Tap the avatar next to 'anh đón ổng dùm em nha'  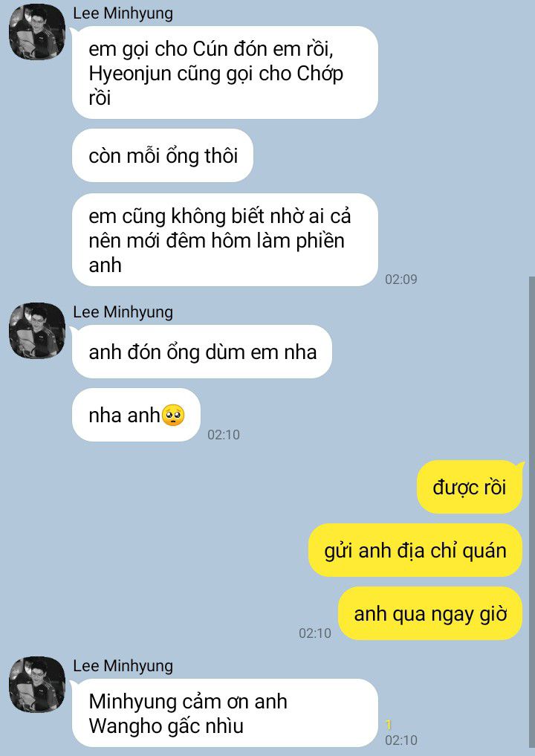click(x=37, y=331)
